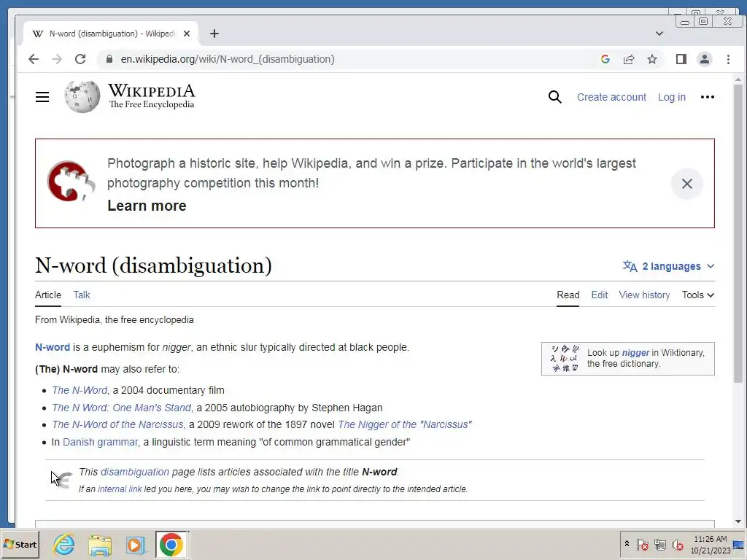Open the 1897 novel title link
Screen dimensions: 747x560
(x=404, y=424)
